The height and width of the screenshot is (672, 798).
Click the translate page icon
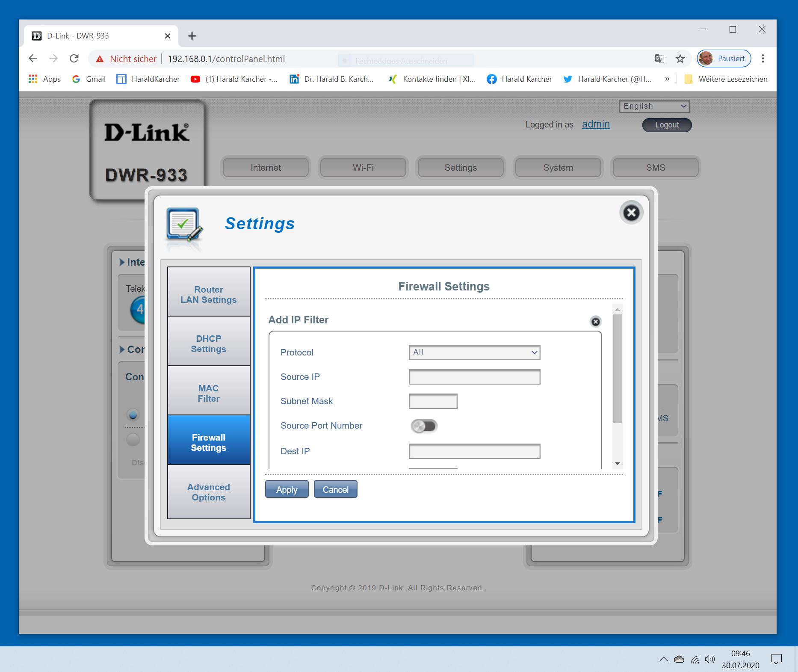659,59
